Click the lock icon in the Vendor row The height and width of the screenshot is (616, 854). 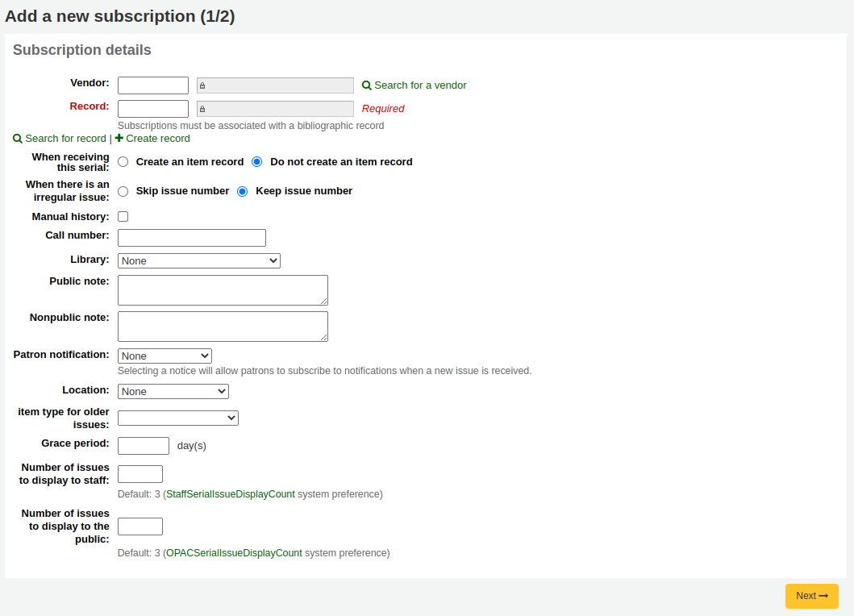pyautogui.click(x=203, y=85)
